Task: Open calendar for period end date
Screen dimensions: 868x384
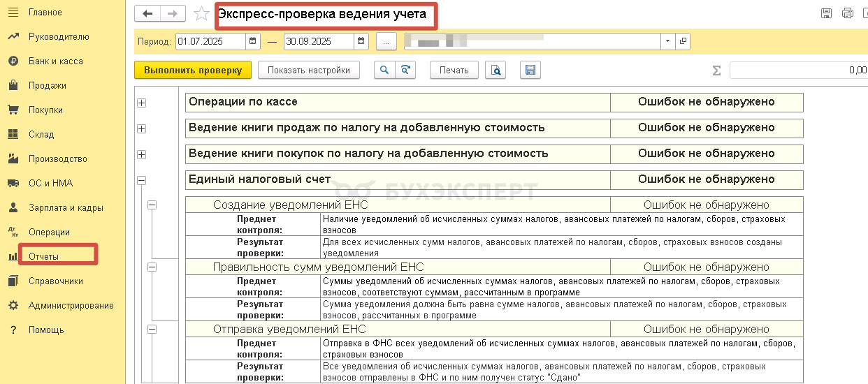Action: point(361,41)
